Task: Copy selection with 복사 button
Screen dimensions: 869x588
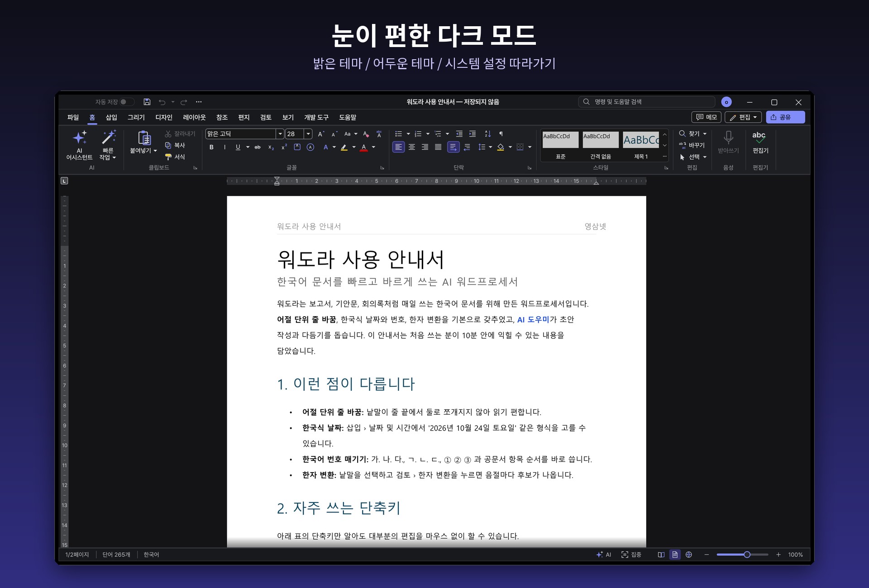Action: (x=175, y=145)
